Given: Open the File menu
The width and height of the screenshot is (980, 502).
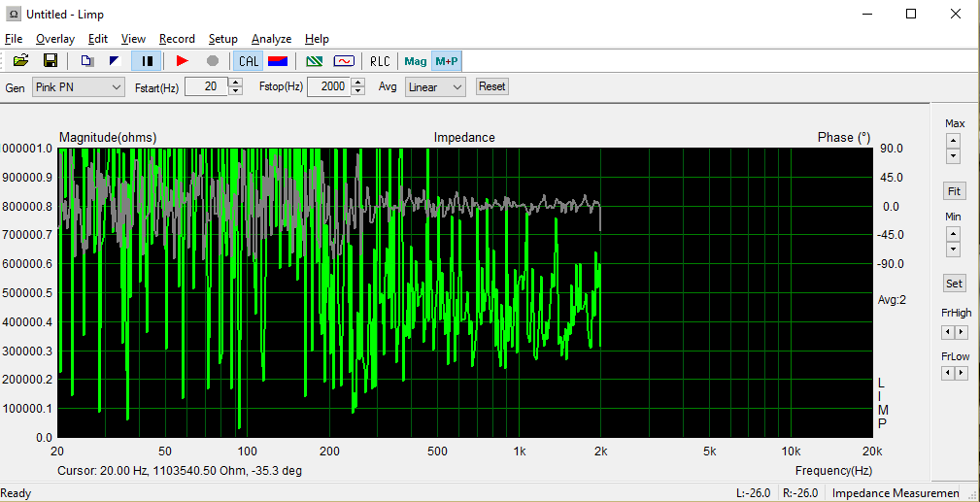Looking at the screenshot, I should pos(14,39).
